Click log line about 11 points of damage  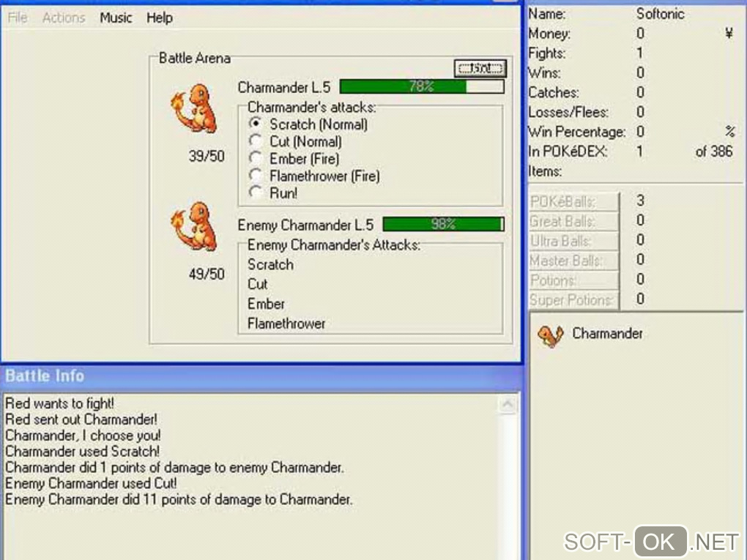(179, 499)
